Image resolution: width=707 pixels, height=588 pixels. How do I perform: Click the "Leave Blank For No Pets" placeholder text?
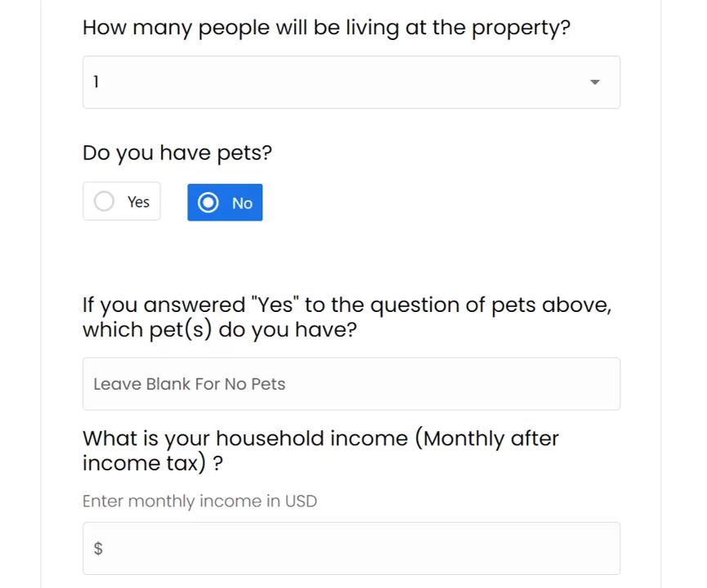coord(190,384)
